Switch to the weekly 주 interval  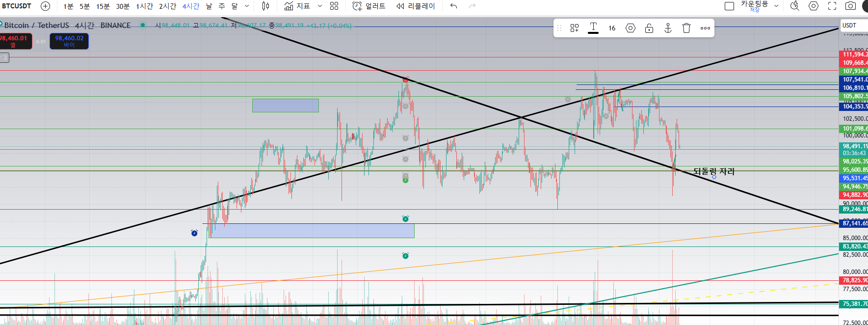tap(222, 6)
